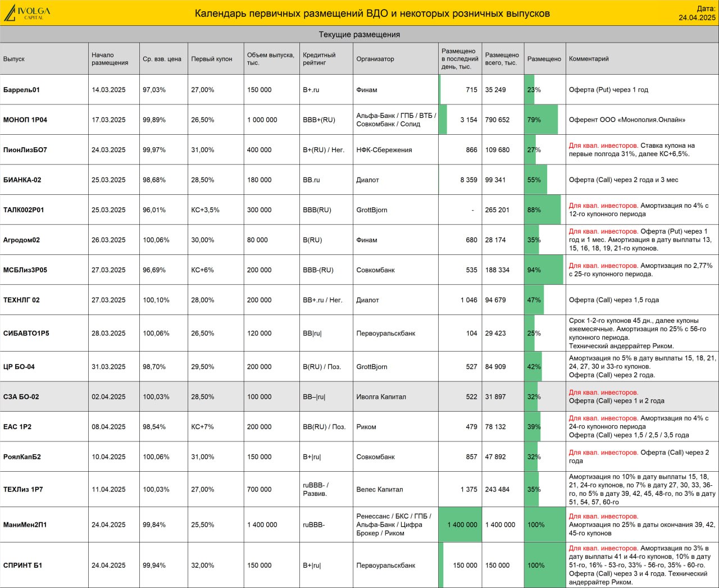Click the calendar title at top
719x588 pixels.
(x=372, y=13)
